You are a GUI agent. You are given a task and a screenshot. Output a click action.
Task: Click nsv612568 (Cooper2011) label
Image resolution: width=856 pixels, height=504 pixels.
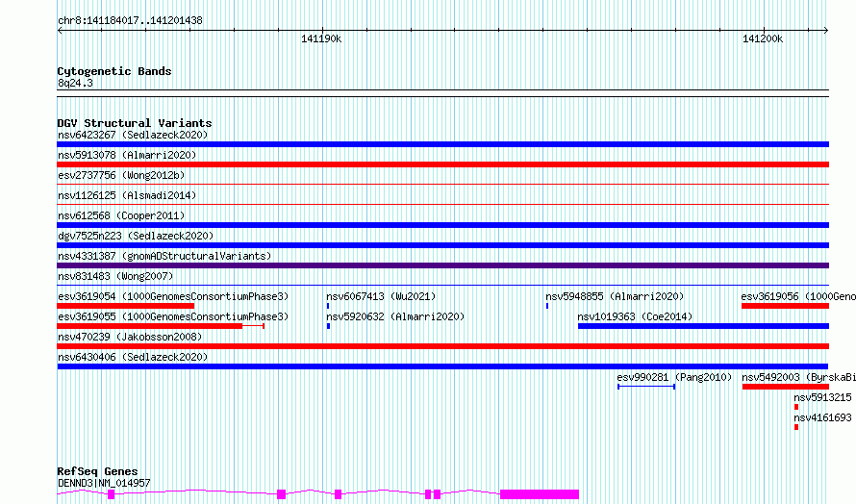coord(121,215)
